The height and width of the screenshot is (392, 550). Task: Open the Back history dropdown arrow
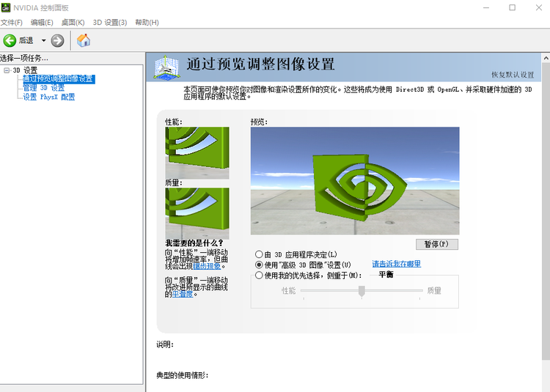[43, 40]
